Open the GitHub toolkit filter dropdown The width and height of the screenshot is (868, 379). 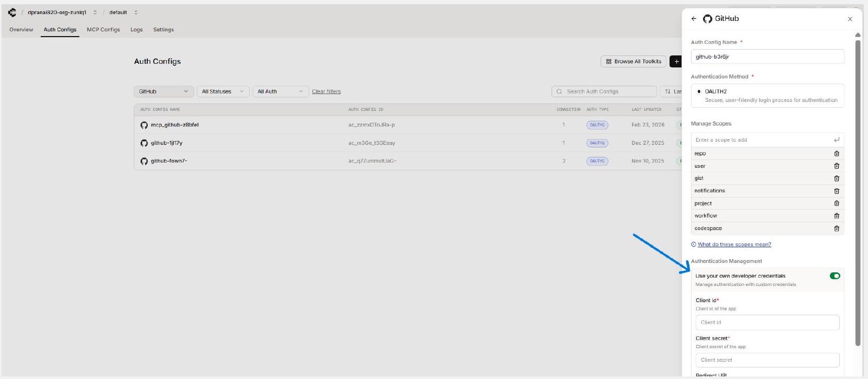(163, 91)
